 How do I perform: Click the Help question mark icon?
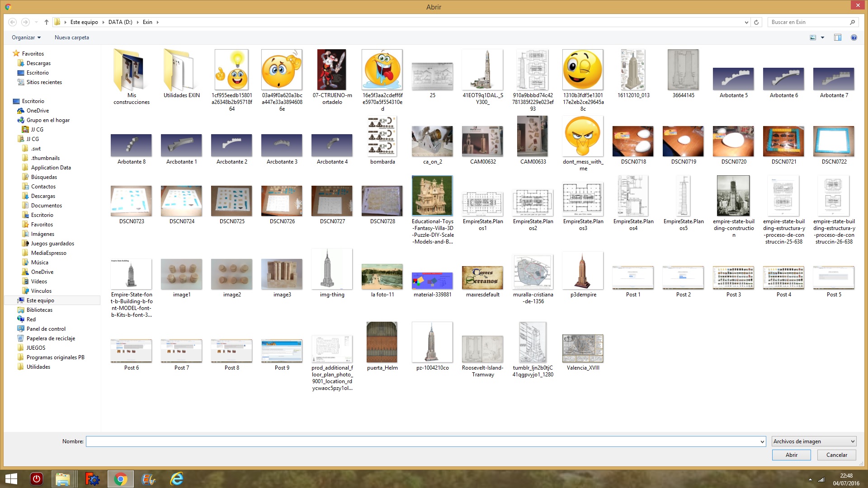tap(854, 38)
